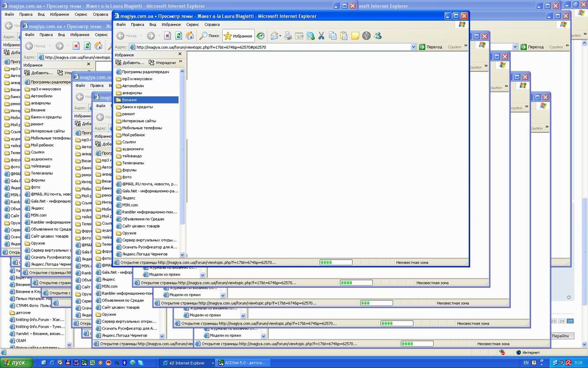Click the Bluetooth icon in the taskbar quick launch

pos(124,363)
